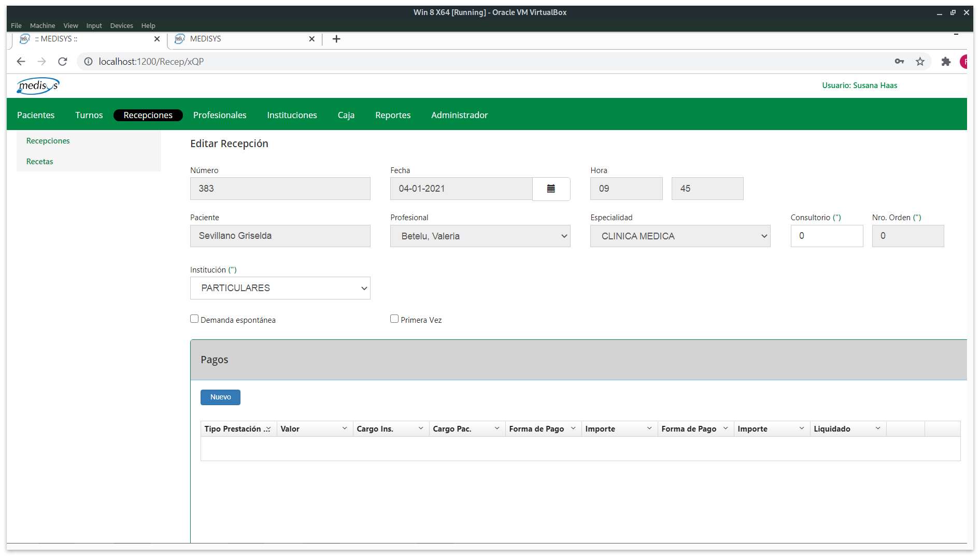Open Liquidado column menu arrow
980x558 pixels.
tap(878, 429)
